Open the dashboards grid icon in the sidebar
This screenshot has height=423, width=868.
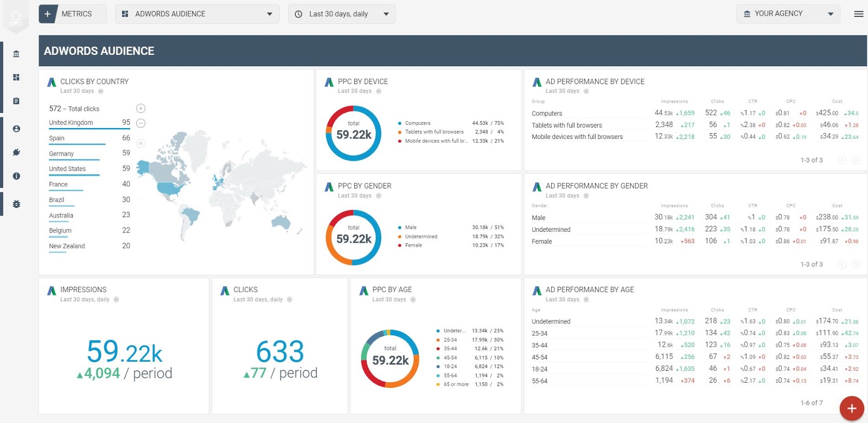16,77
